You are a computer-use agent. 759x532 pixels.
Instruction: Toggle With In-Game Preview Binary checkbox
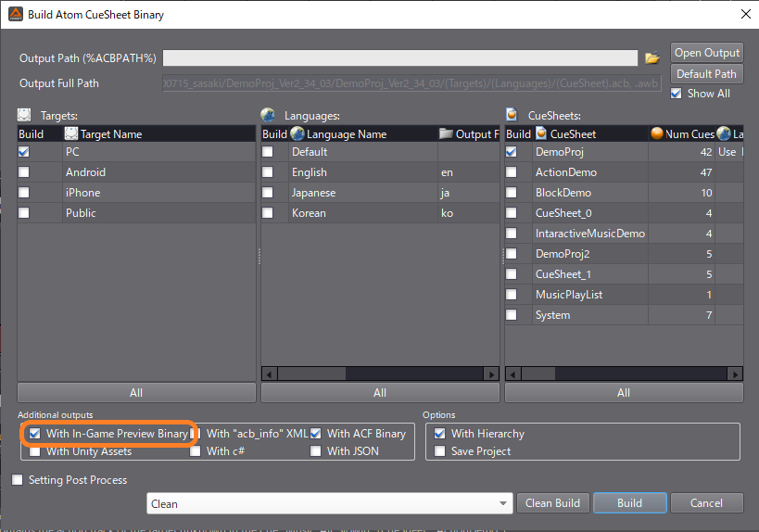click(35, 433)
